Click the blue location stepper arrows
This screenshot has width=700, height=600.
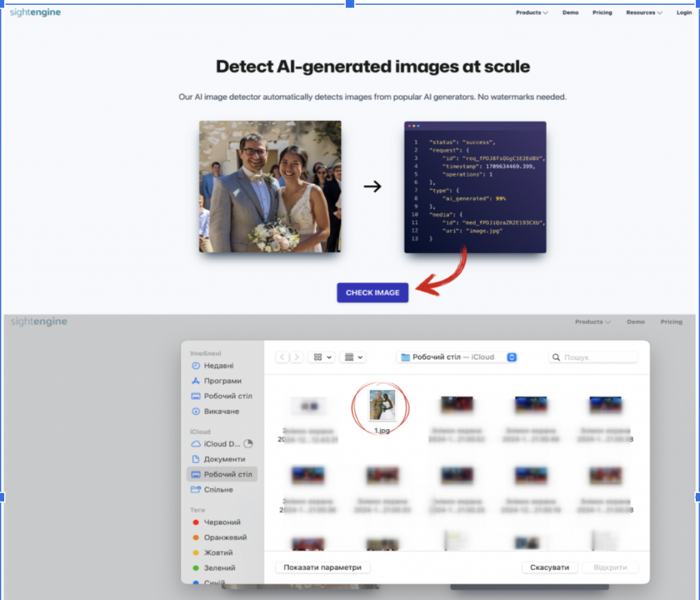(x=511, y=357)
